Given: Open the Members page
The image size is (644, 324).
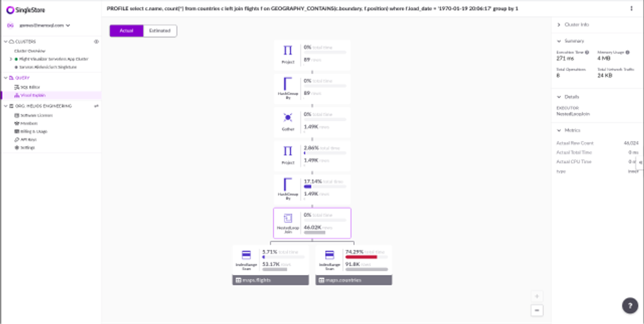Looking at the screenshot, I should tap(29, 123).
